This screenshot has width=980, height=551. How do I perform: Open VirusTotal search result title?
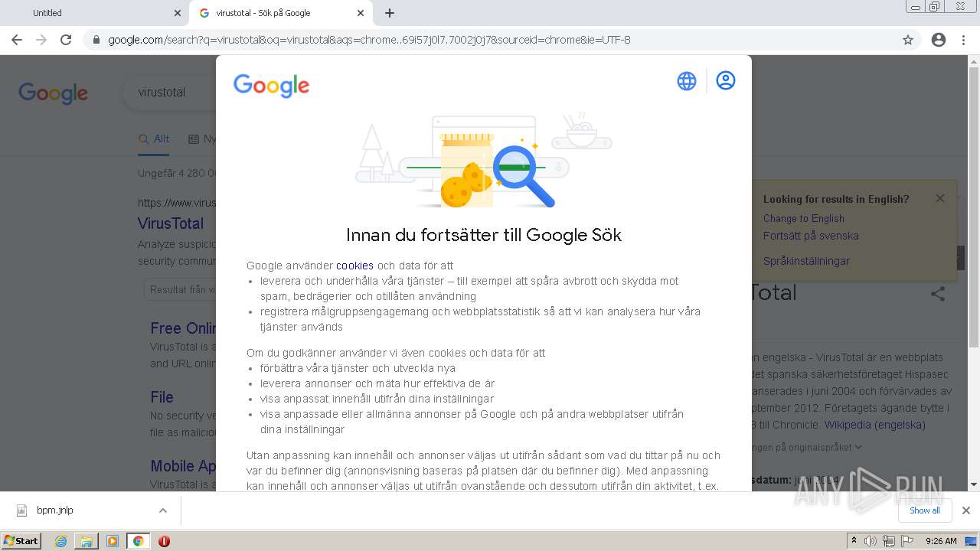171,223
